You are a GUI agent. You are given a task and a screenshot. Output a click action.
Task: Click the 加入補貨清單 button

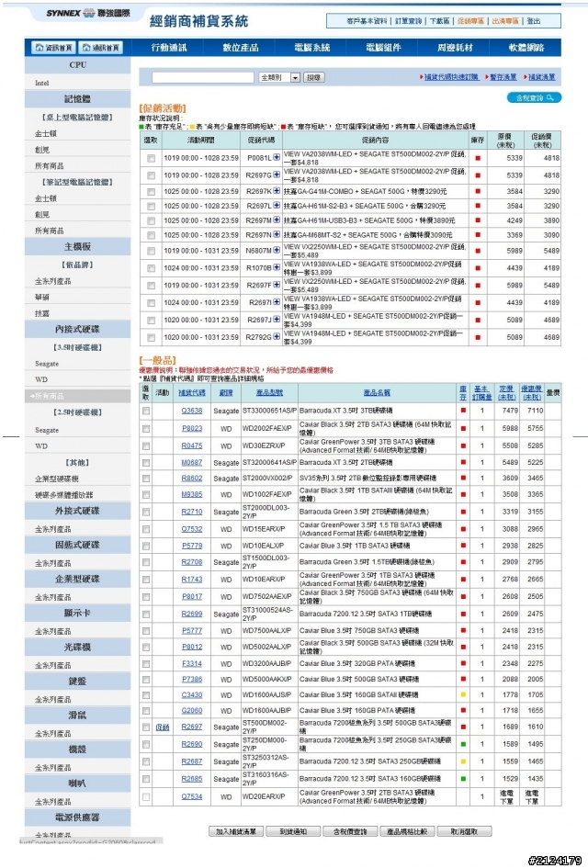[236, 831]
